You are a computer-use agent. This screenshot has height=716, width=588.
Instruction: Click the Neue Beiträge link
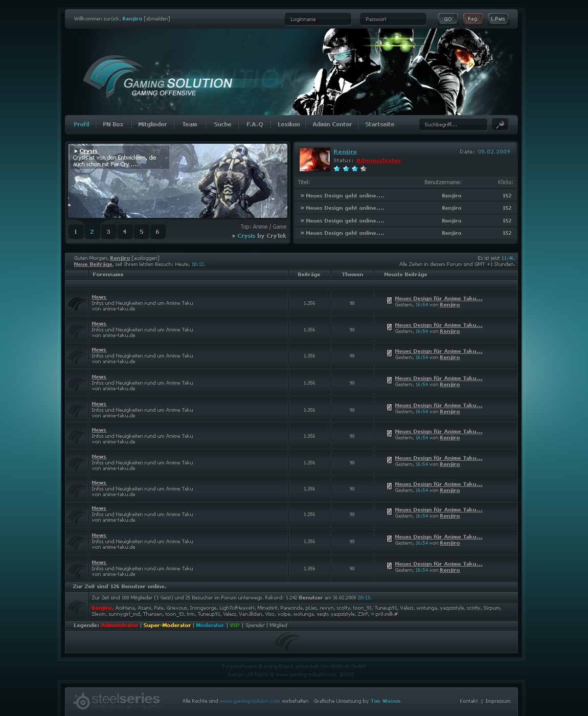coord(93,264)
